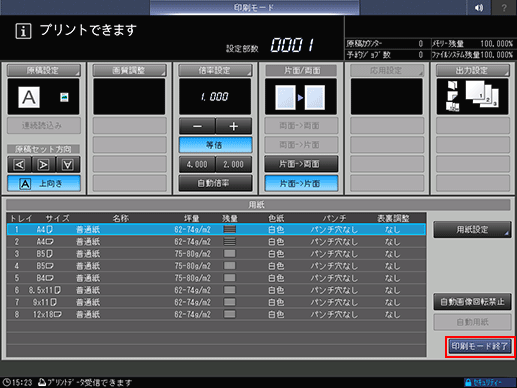Select tray 8 12x18 row

pos(216,314)
